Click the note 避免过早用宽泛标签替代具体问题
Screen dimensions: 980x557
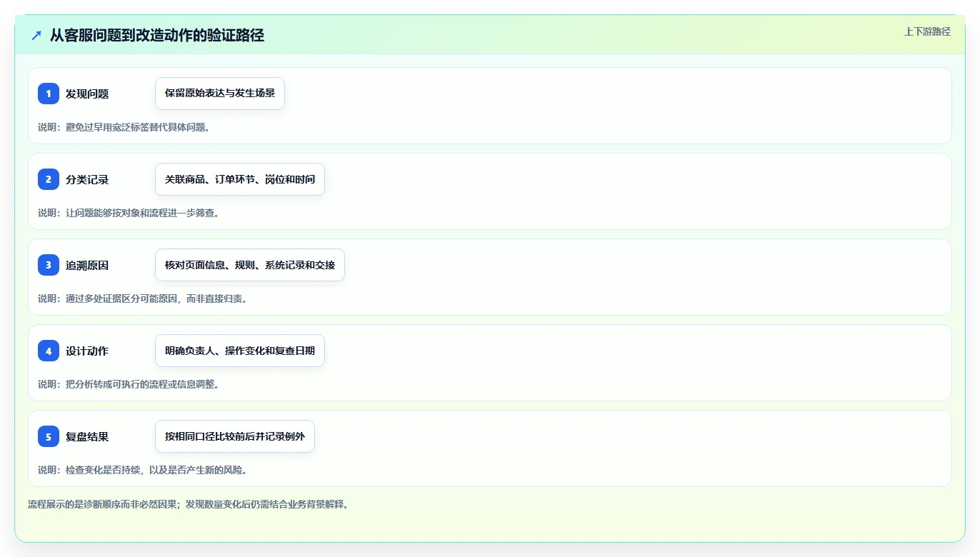pos(138,127)
